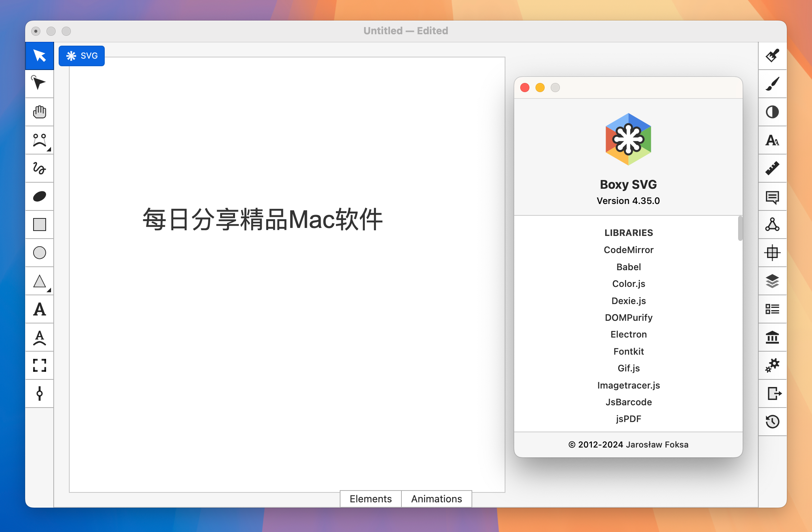Click the Jarosław Foksa copyright line
This screenshot has height=532, width=812.
[628, 444]
